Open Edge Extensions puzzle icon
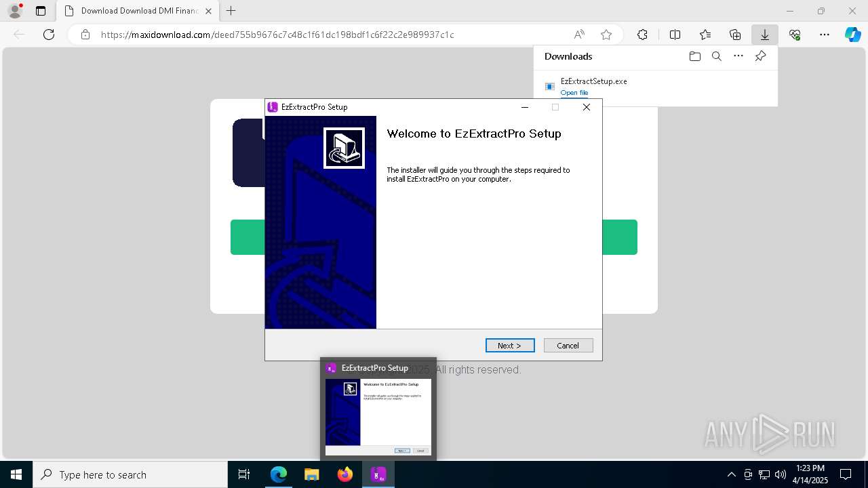This screenshot has width=868, height=488. click(642, 35)
